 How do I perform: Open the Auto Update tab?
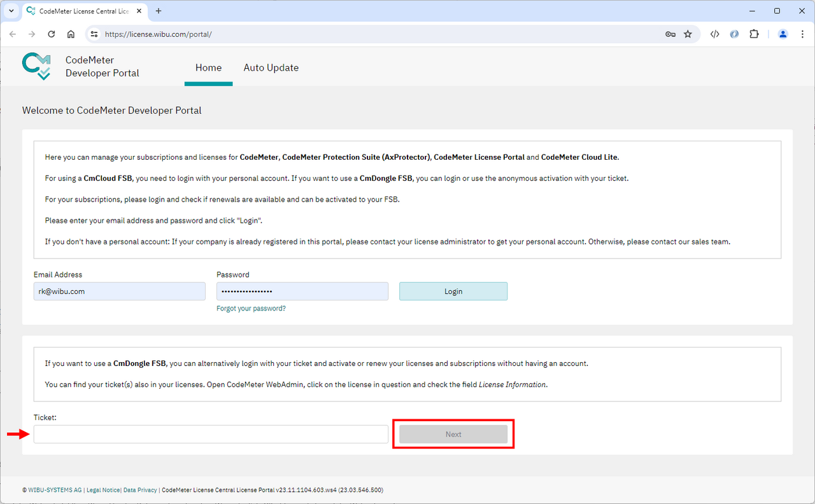[271, 67]
